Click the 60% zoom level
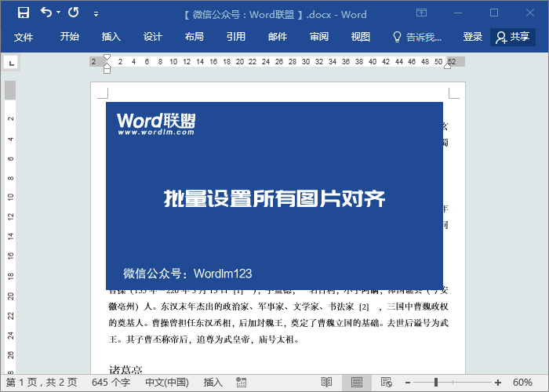This screenshot has height=392, width=549. (522, 383)
